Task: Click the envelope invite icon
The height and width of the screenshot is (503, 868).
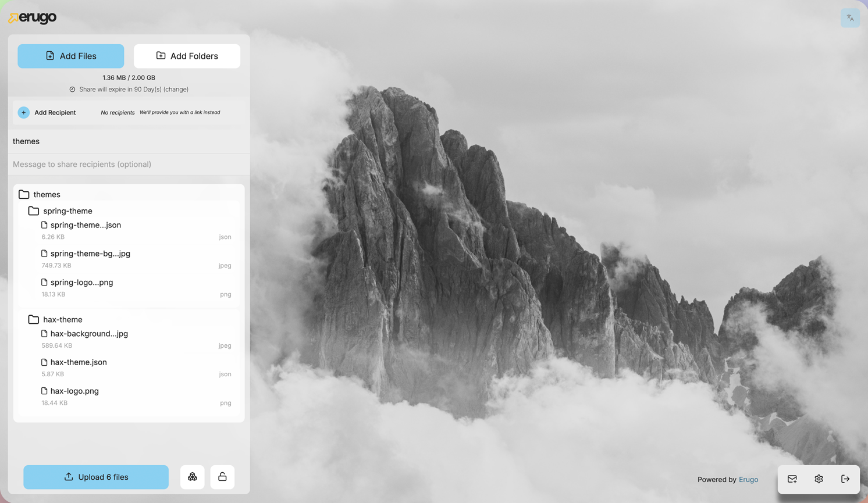Action: pyautogui.click(x=792, y=479)
